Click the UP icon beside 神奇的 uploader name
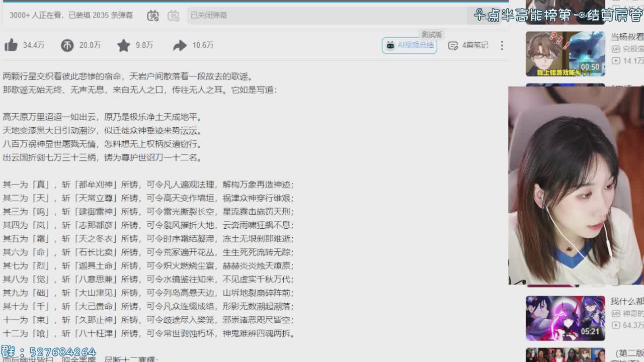Viewport: 644px width, 362px height. pos(615,313)
